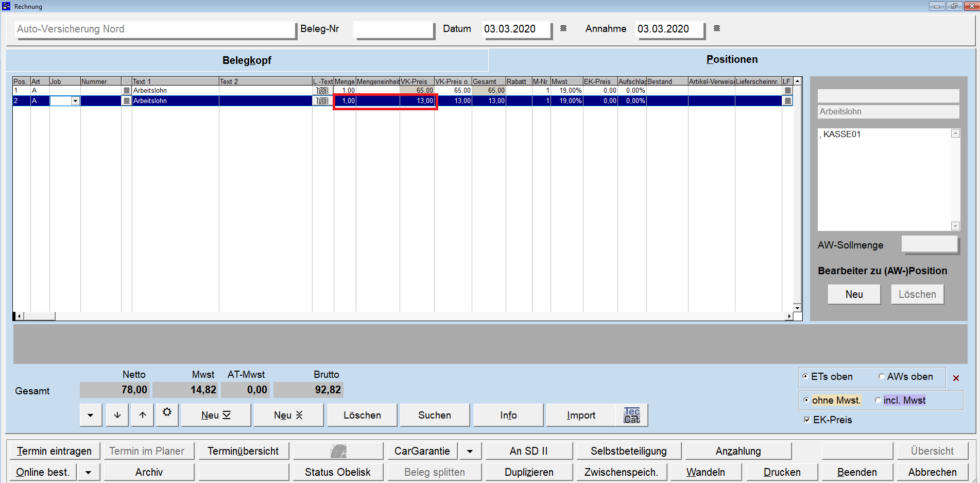The width and height of the screenshot is (980, 483).
Task: Select the incl. Mwst option
Action: tap(878, 401)
